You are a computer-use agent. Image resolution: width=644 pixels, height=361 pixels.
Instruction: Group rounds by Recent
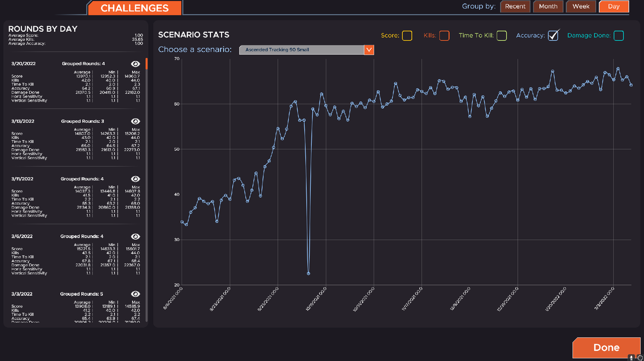point(515,6)
